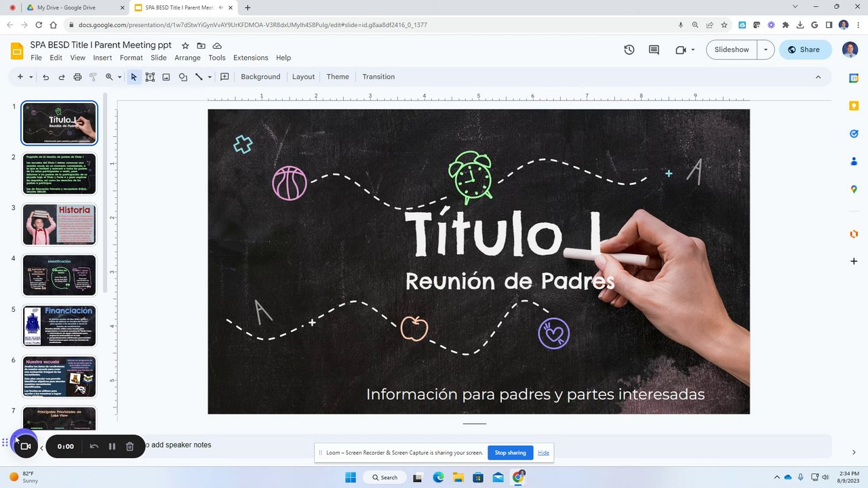The height and width of the screenshot is (488, 868).
Task: Expand the line type dropdown arrow
Action: tap(210, 77)
